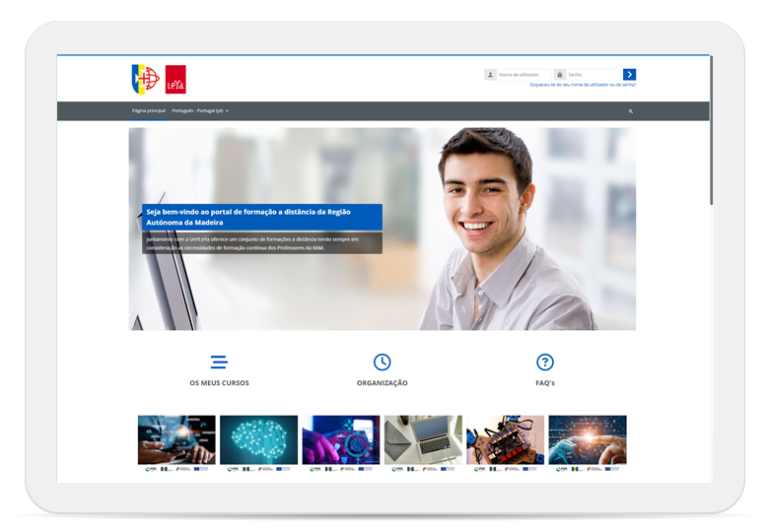This screenshot has height=532, width=769.
Task: Go to Página principal in navbar
Action: [149, 110]
